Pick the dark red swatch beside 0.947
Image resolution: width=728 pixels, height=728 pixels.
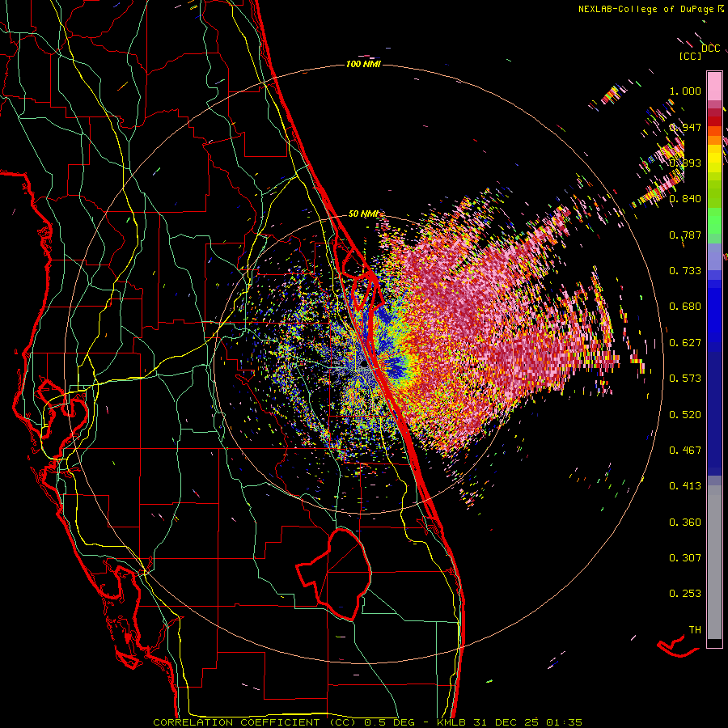[x=714, y=121]
